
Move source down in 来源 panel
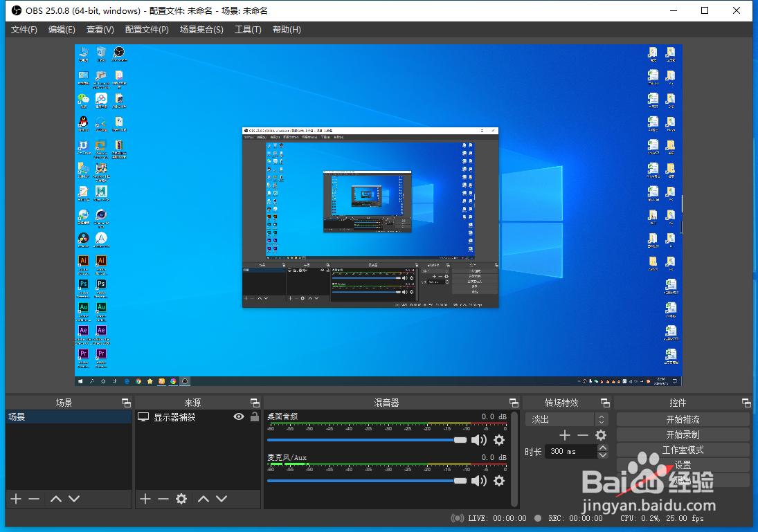click(222, 499)
